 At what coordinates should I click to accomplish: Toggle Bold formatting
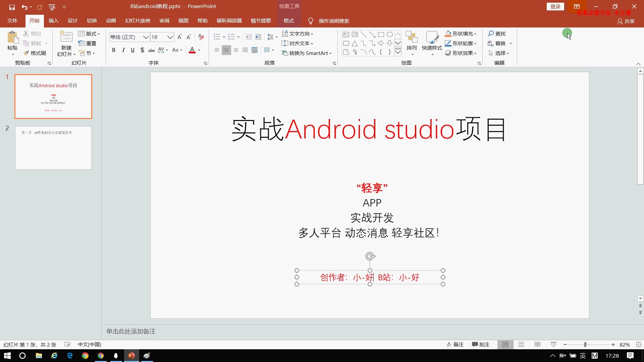(x=114, y=50)
